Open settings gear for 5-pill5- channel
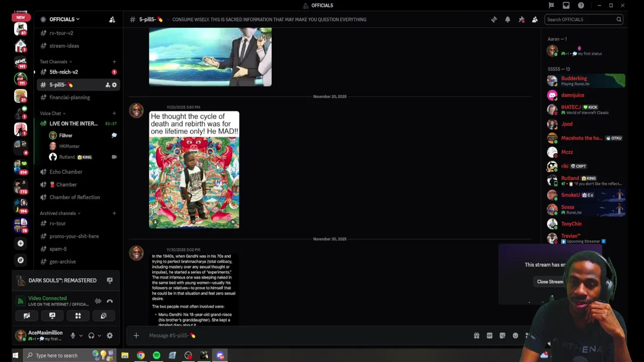The height and width of the screenshot is (362, 644). pos(114,85)
